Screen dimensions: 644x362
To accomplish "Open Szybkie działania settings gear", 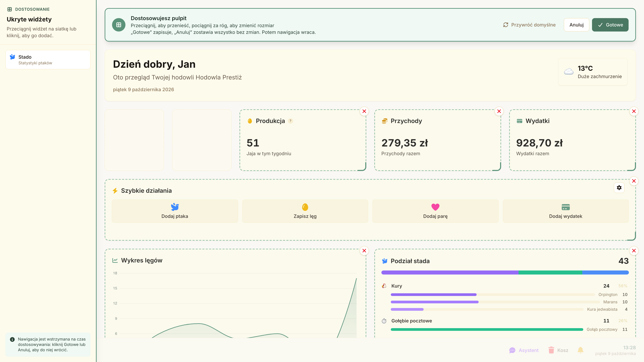I will [619, 188].
